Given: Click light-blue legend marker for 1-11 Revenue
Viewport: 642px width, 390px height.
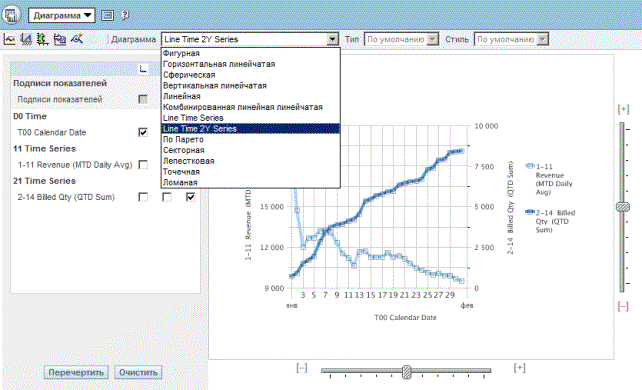Looking at the screenshot, I should [530, 166].
